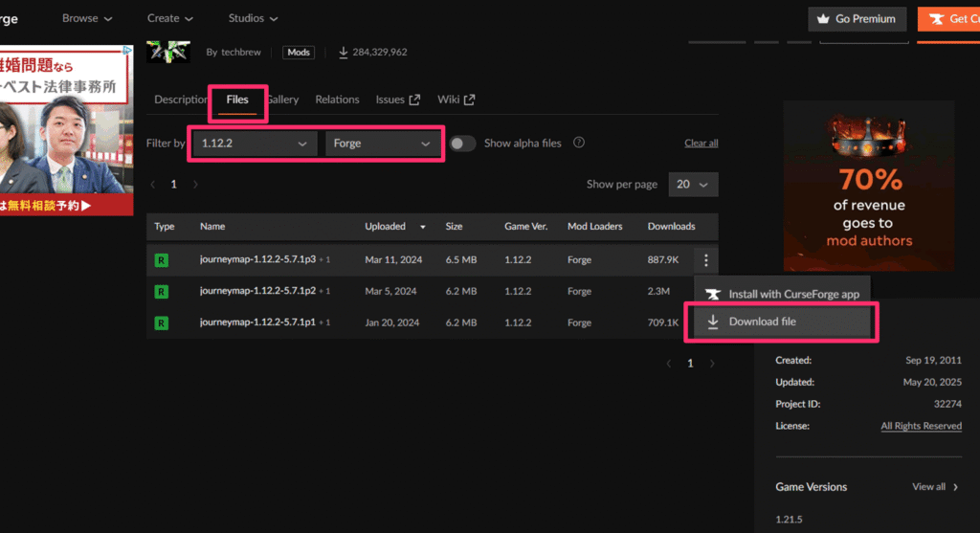Select page 1 in bottom pagination
This screenshot has height=533, width=980.
pyautogui.click(x=690, y=363)
